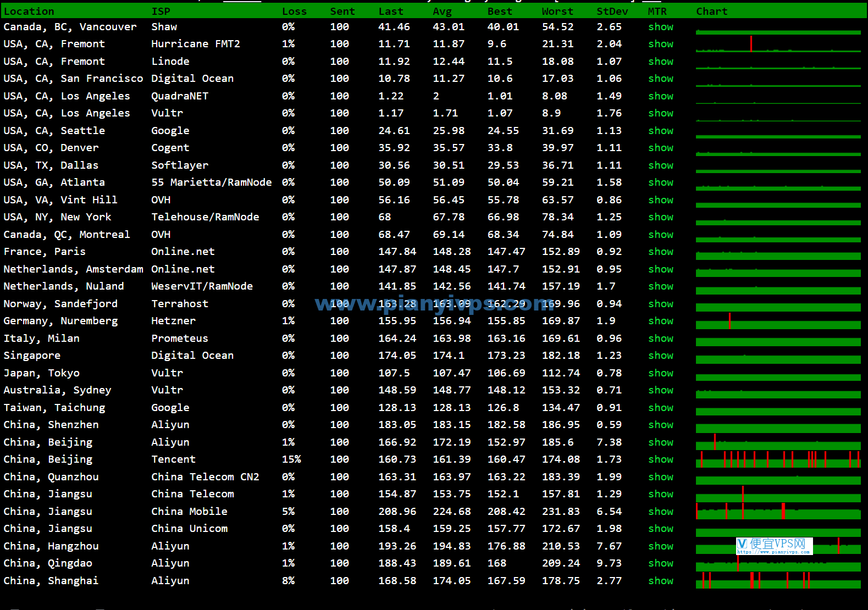The width and height of the screenshot is (868, 610).
Task: Click the StDev column header
Action: tap(612, 12)
